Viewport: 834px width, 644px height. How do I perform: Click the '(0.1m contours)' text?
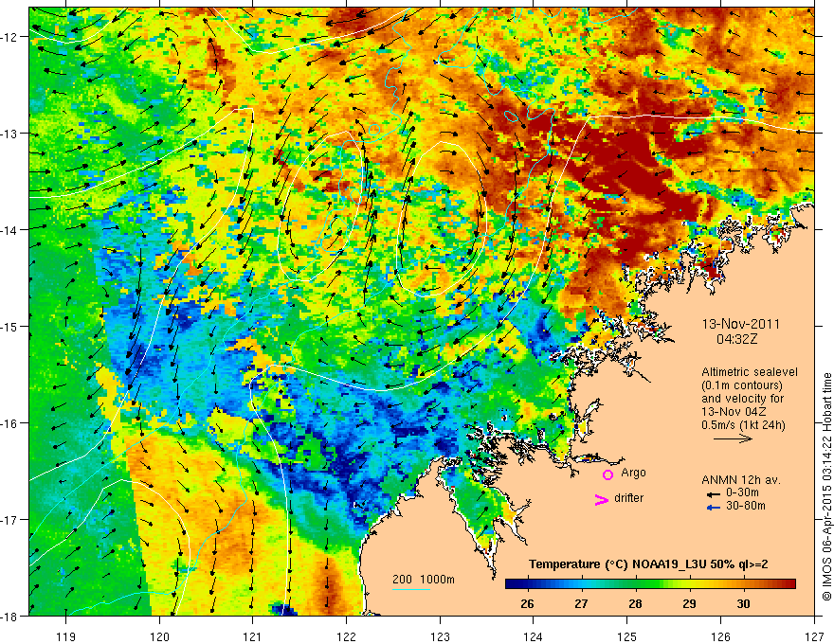(742, 385)
